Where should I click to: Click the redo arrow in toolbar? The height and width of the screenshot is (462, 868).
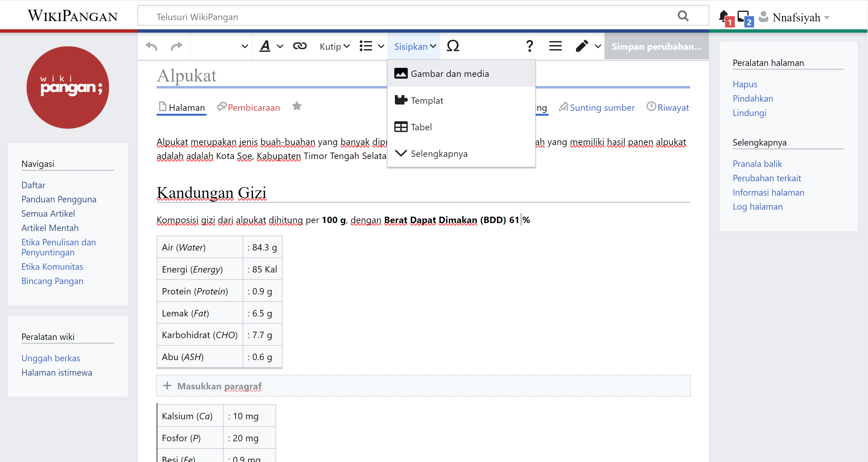click(176, 46)
